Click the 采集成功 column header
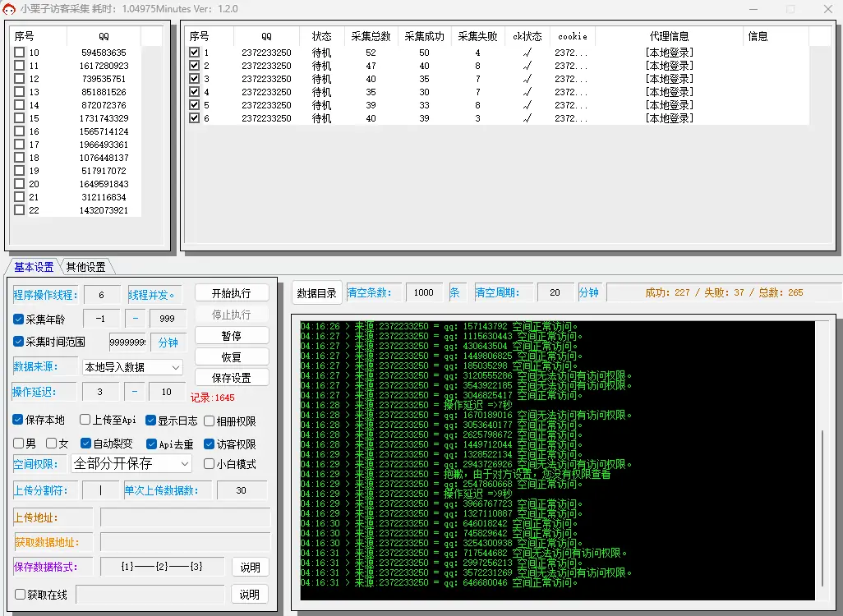843x616 pixels. coord(424,36)
